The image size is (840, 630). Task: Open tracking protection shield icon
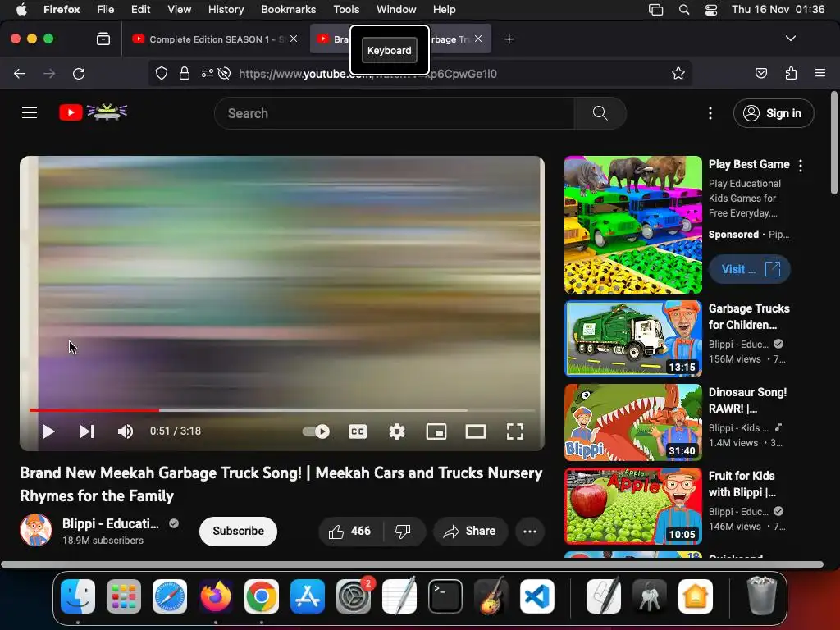(x=162, y=73)
